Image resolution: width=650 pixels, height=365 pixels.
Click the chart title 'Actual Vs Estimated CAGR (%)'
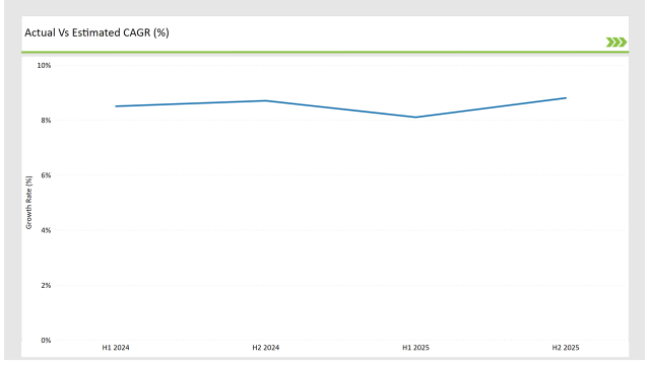pyautogui.click(x=97, y=33)
